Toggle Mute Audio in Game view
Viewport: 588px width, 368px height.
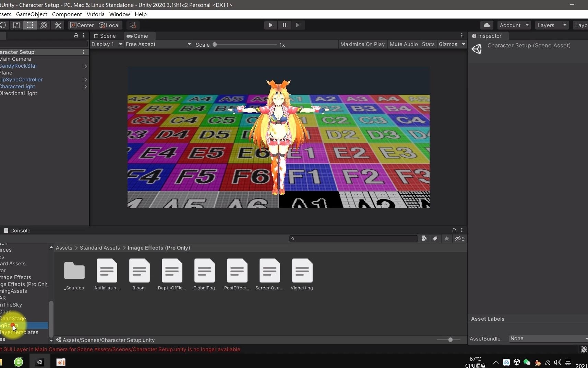click(404, 44)
